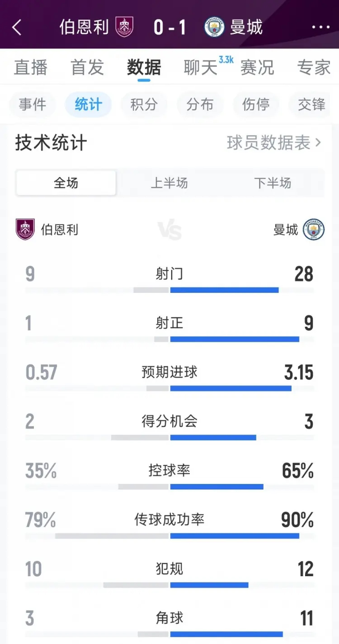Image resolution: width=339 pixels, height=644 pixels.
Task: Keep 全场 selected in the period switcher
Action: click(65, 183)
